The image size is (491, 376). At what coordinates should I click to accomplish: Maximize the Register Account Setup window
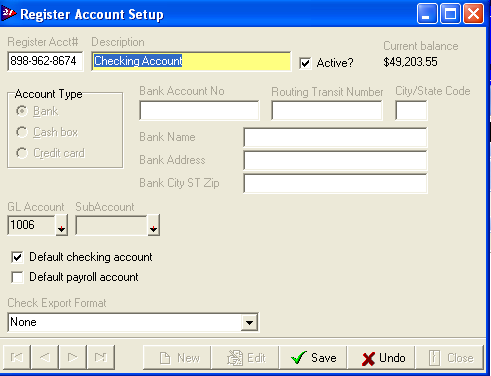pos(450,14)
